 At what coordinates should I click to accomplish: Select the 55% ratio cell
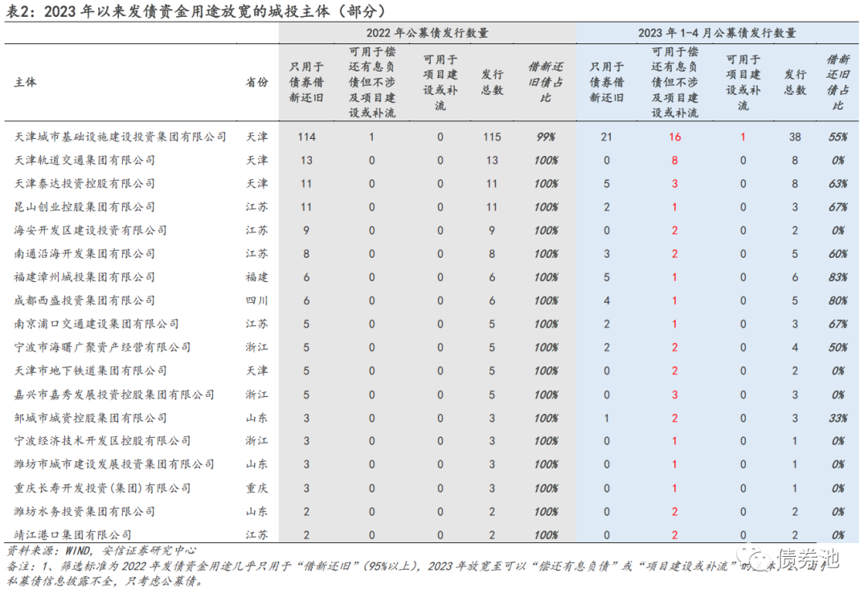837,137
